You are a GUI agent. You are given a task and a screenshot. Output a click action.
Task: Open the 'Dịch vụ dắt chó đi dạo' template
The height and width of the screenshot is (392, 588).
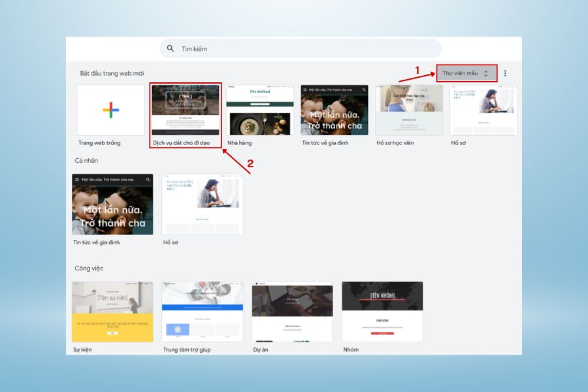pyautogui.click(x=186, y=110)
